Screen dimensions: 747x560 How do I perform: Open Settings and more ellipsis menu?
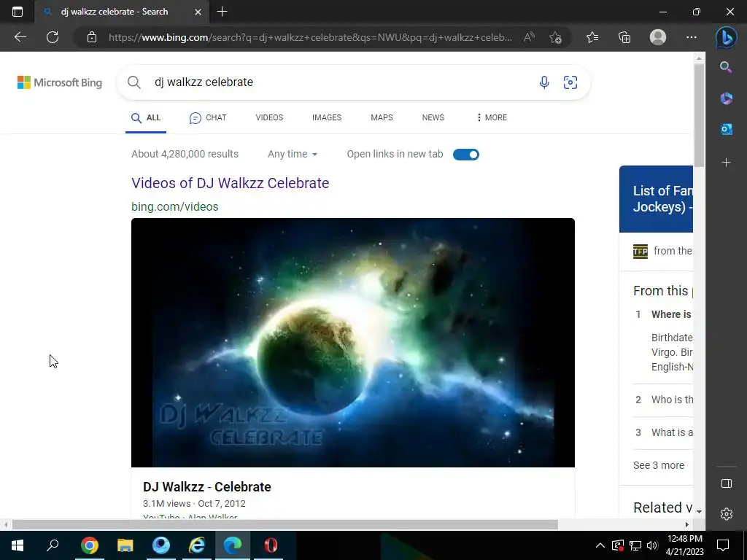(692, 37)
